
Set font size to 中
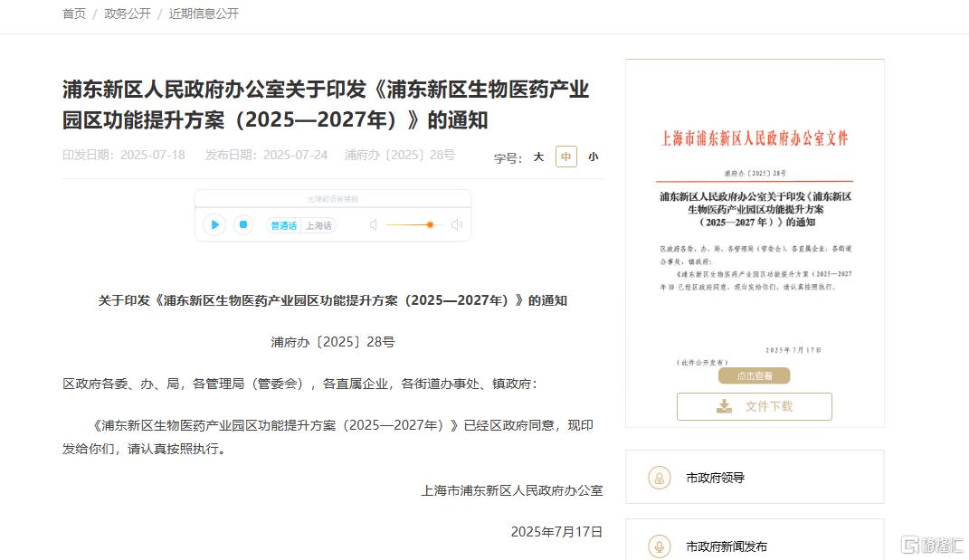566,157
